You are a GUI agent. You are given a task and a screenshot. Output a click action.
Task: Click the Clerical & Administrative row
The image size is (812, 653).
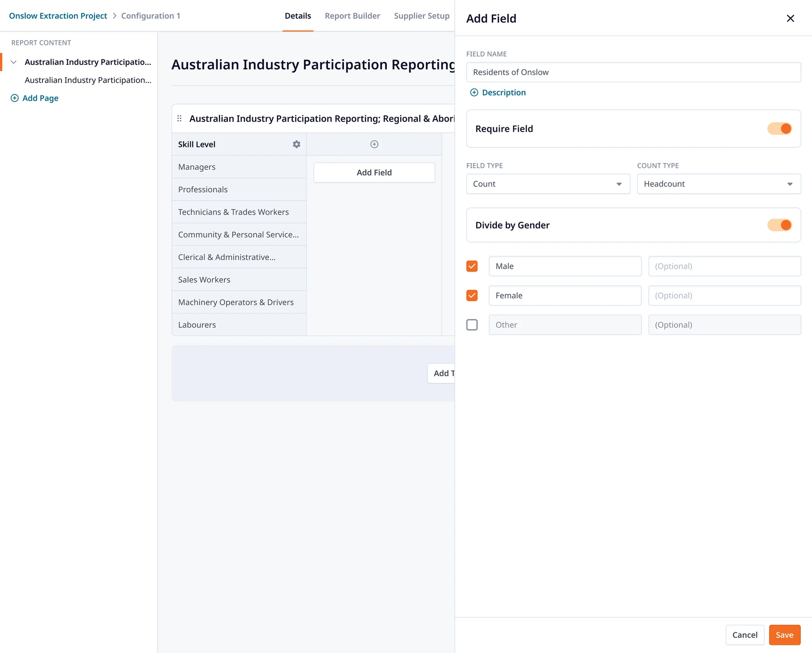[239, 257]
